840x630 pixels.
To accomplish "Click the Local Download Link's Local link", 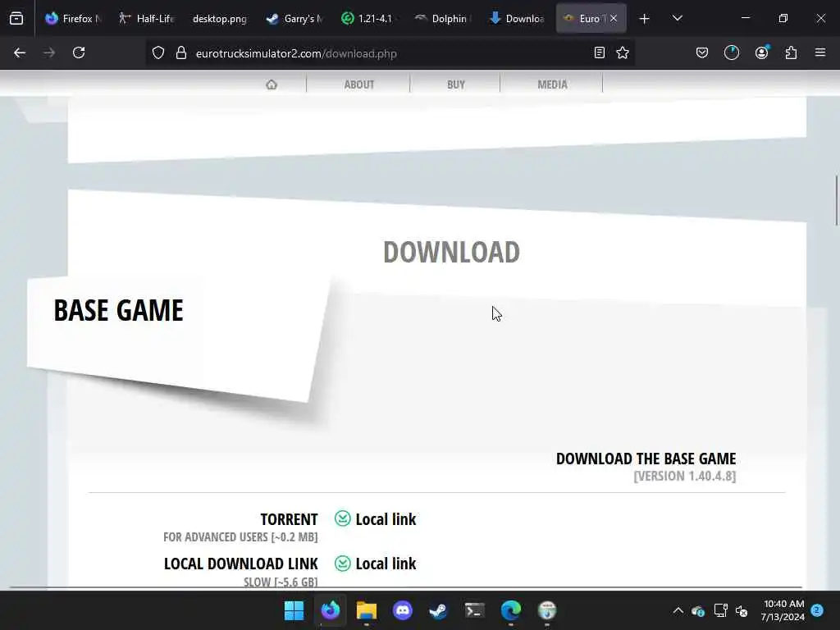I will (x=386, y=564).
